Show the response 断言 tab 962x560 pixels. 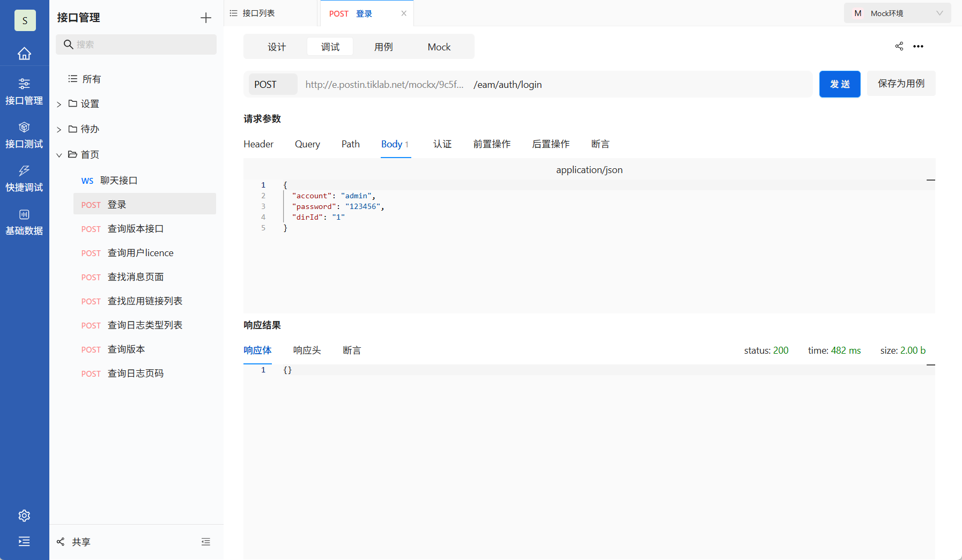(352, 350)
